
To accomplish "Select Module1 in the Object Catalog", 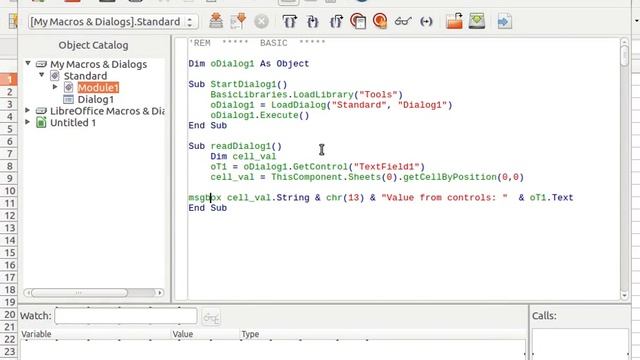I will (98, 87).
